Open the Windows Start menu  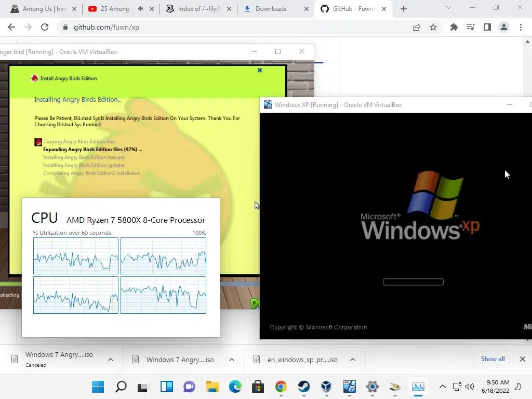(98, 387)
